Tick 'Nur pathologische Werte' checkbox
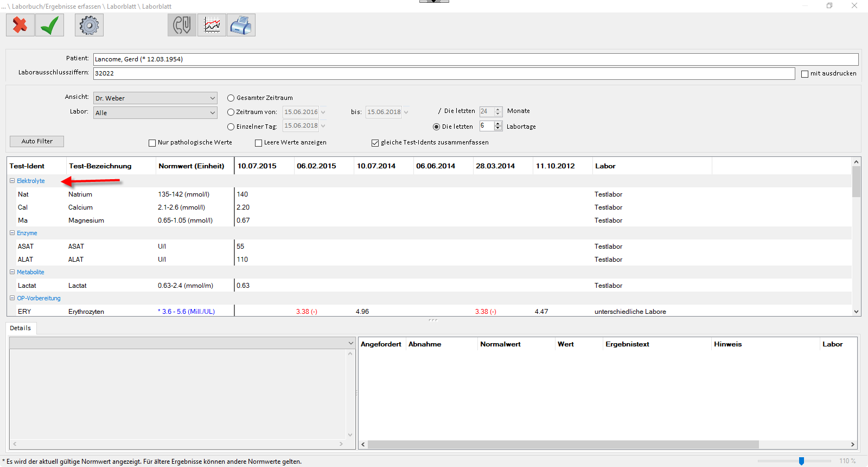 [x=152, y=143]
